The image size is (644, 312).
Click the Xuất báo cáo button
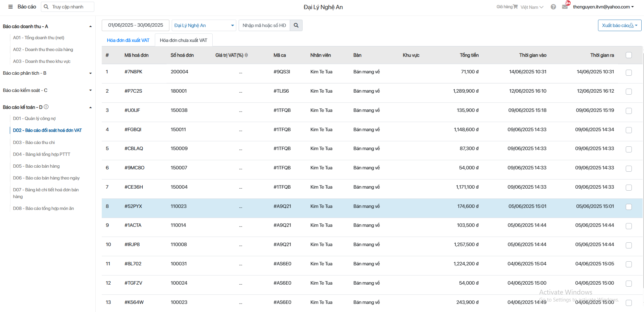[619, 25]
